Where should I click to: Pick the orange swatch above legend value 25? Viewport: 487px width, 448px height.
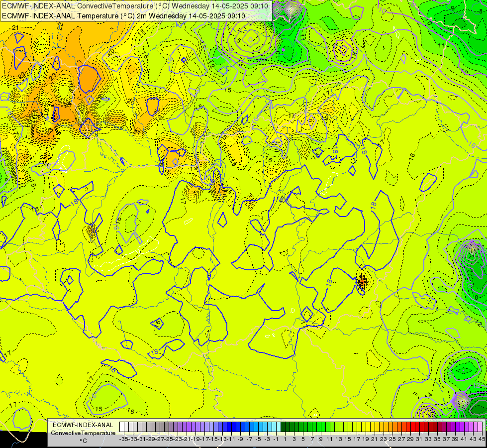coord(390,427)
